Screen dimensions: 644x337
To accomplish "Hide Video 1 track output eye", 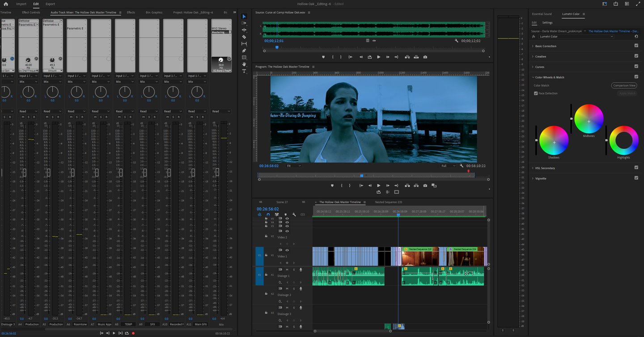I will pyautogui.click(x=287, y=250).
